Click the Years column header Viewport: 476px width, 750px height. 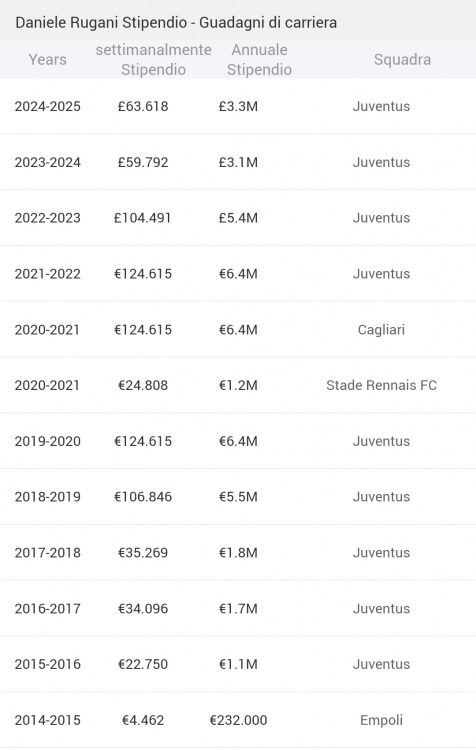click(x=47, y=59)
